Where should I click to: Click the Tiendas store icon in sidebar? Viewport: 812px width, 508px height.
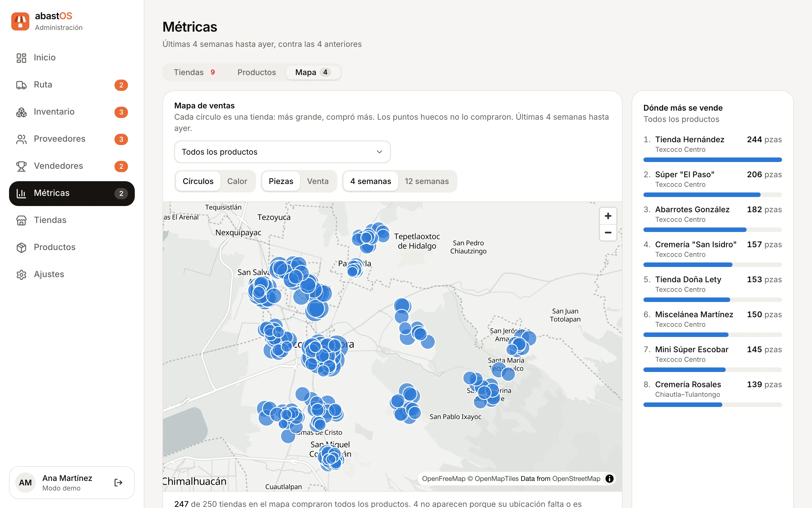pyautogui.click(x=21, y=220)
